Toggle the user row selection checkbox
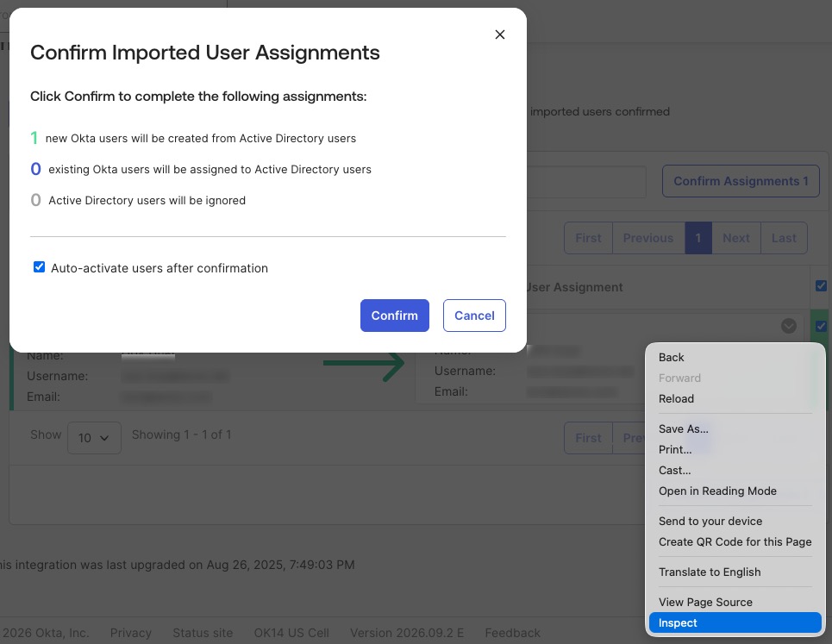Image resolution: width=832 pixels, height=644 pixels. pos(821,326)
